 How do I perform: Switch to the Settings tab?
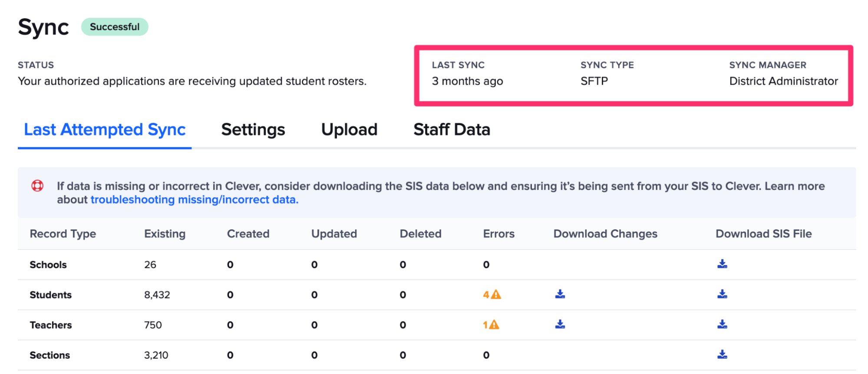(x=253, y=129)
